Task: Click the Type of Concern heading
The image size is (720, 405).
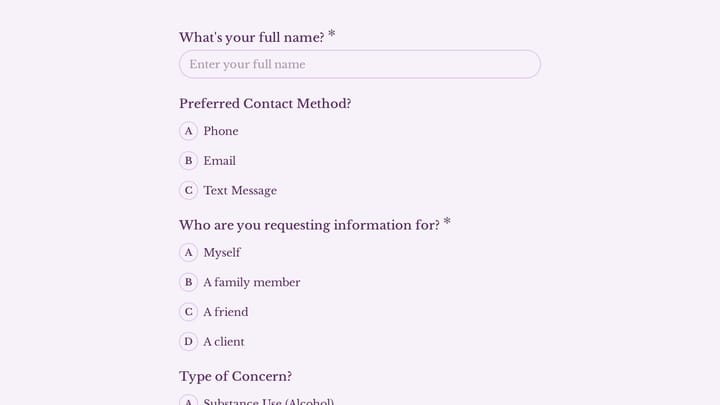Action: (236, 377)
